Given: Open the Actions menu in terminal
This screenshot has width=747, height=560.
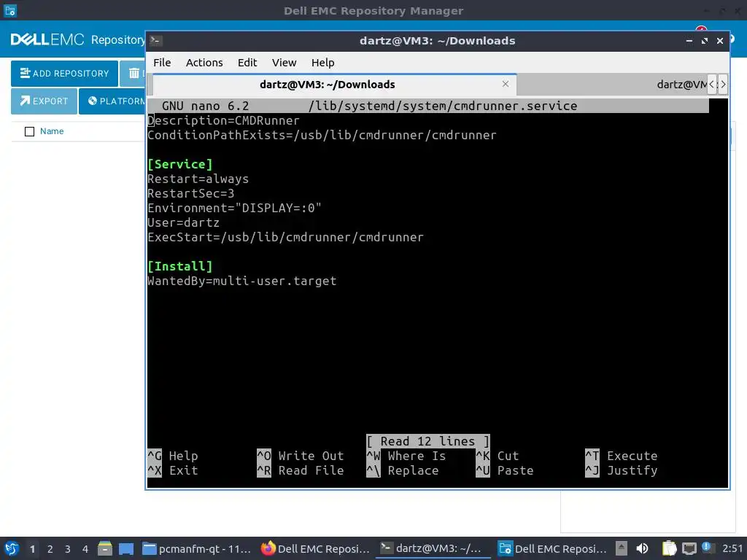Looking at the screenshot, I should [204, 63].
